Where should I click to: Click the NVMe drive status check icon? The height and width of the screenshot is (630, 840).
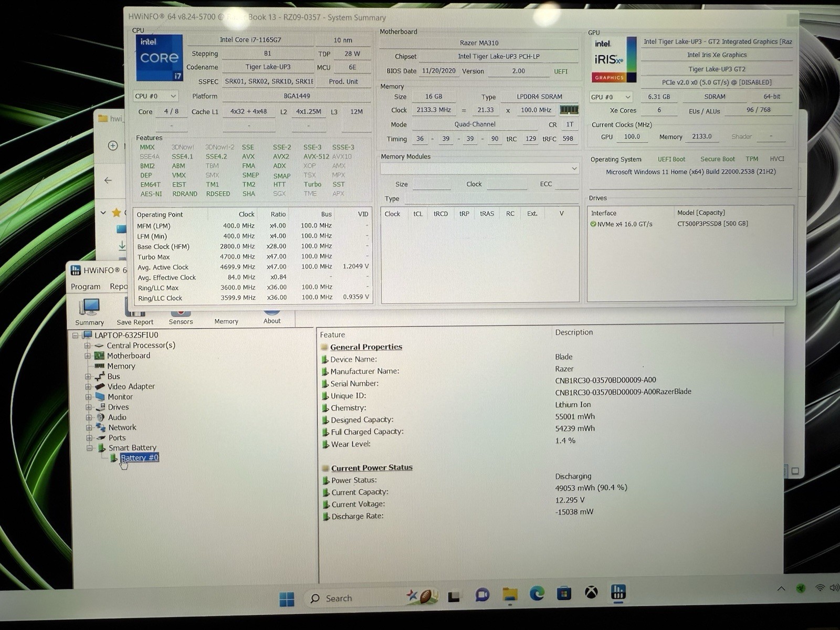coord(593,224)
